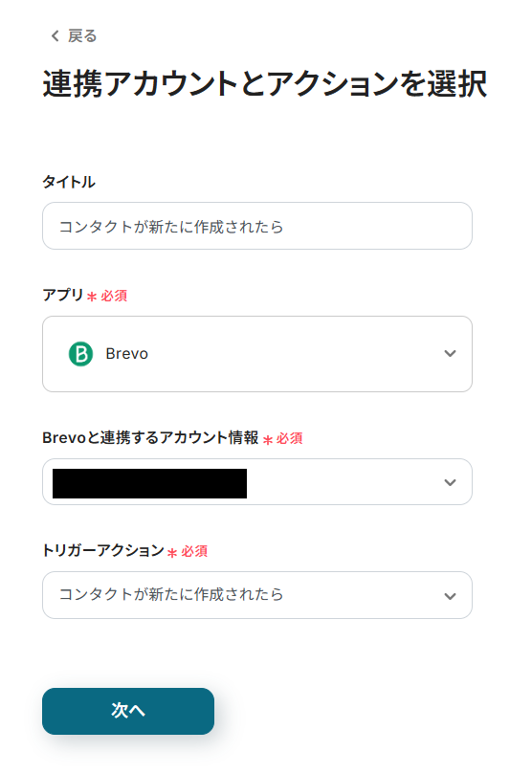532x774 pixels.
Task: Click the Brevoと連携するアカウント情報 label
Action: (150, 437)
